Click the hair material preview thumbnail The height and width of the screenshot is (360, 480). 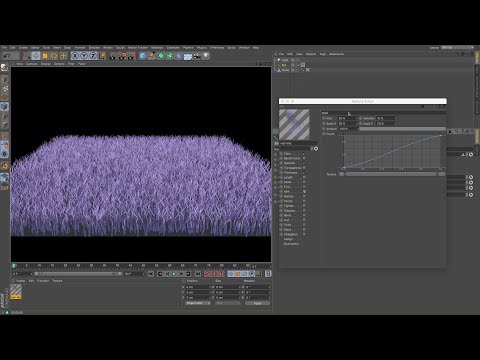point(294,125)
